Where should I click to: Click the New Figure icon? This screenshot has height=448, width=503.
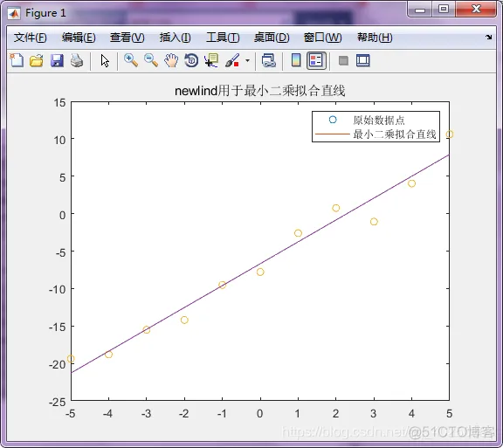[x=17, y=60]
